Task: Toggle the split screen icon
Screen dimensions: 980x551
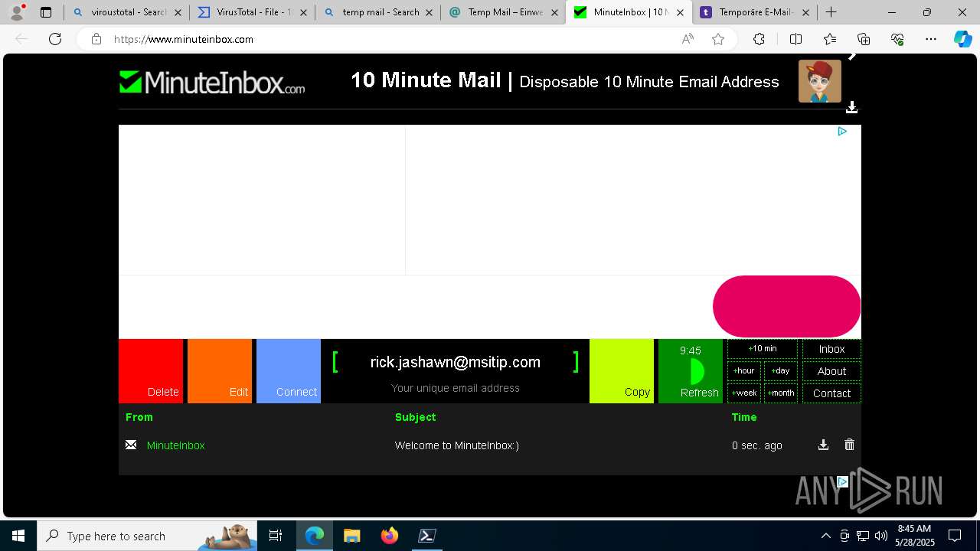Action: click(795, 39)
